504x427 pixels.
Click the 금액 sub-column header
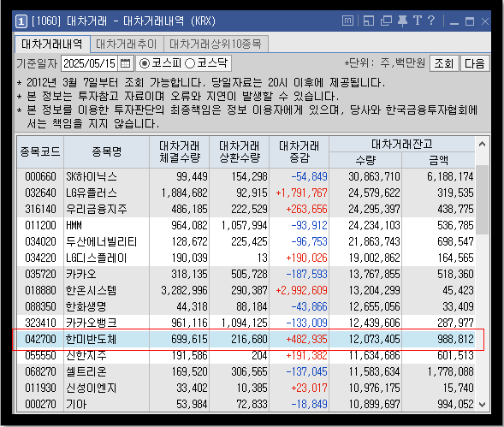pos(438,160)
